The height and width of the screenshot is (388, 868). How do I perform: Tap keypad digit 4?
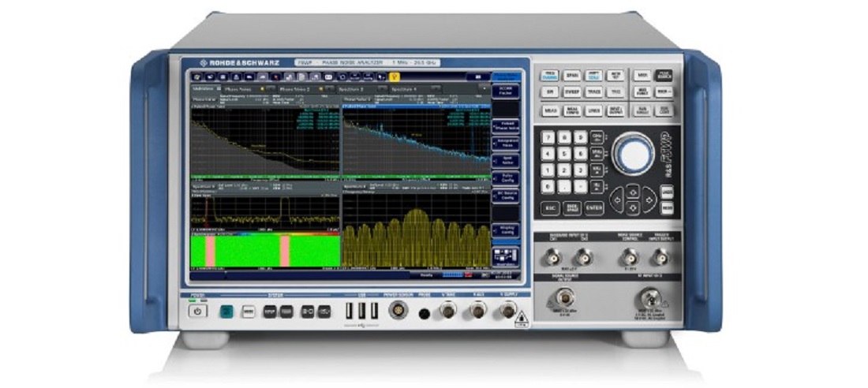tap(548, 154)
